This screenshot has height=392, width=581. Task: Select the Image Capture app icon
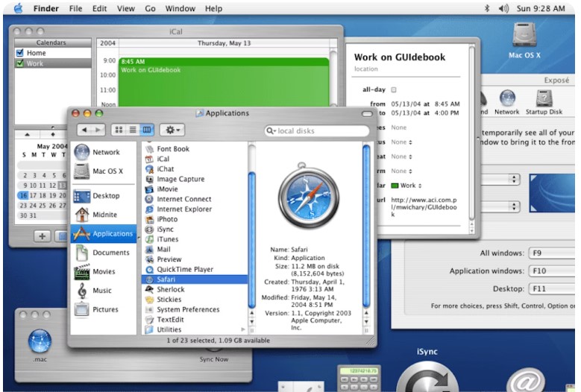click(149, 179)
